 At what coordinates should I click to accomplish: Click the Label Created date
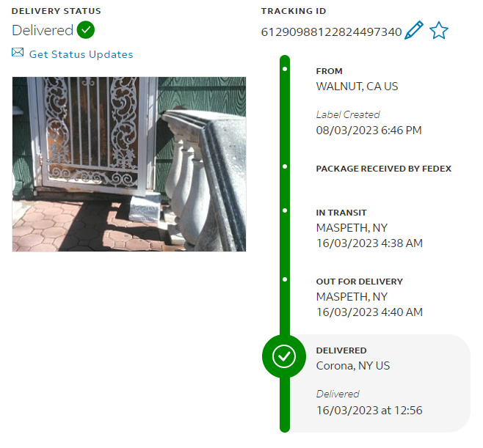point(368,131)
